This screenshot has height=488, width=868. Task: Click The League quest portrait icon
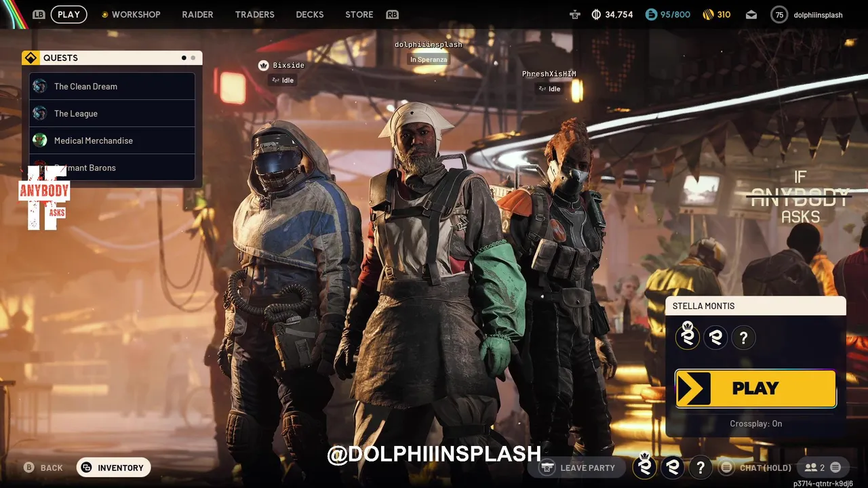tap(40, 113)
